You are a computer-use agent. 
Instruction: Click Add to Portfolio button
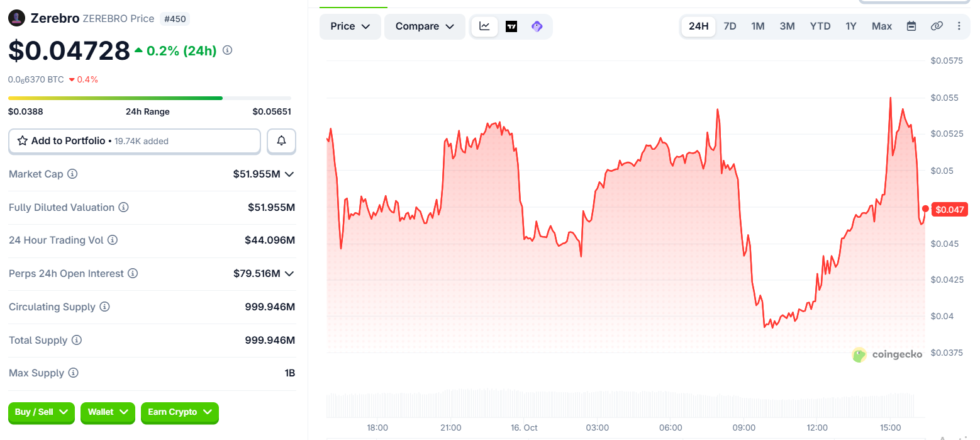click(134, 141)
